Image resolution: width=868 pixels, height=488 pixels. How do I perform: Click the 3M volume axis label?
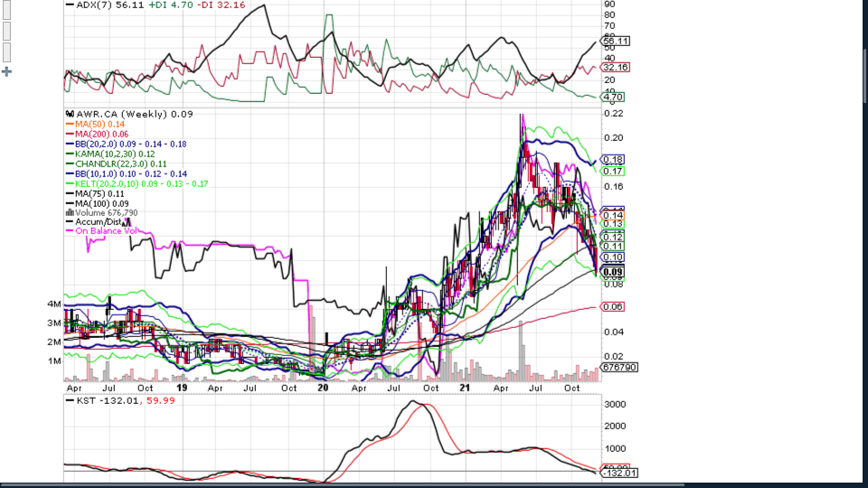point(54,324)
